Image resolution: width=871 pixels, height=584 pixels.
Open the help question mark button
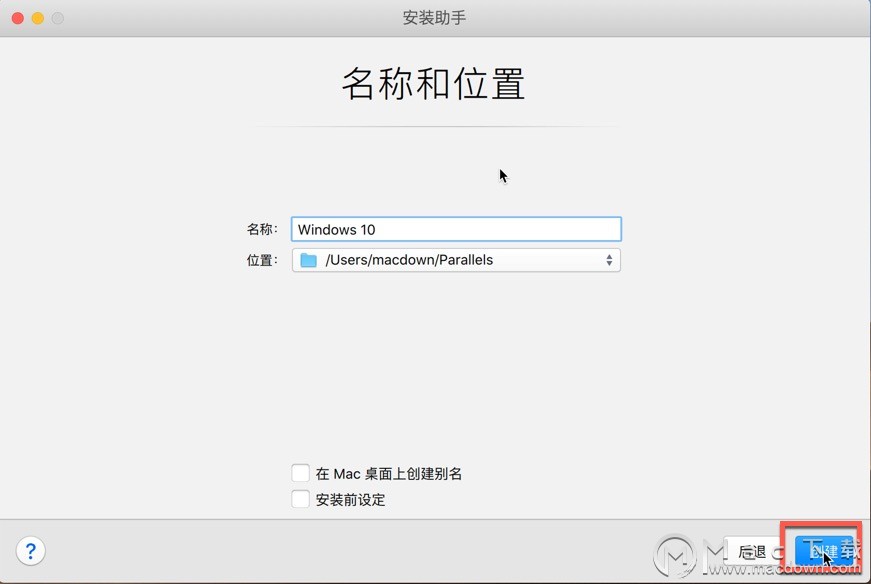(x=31, y=551)
